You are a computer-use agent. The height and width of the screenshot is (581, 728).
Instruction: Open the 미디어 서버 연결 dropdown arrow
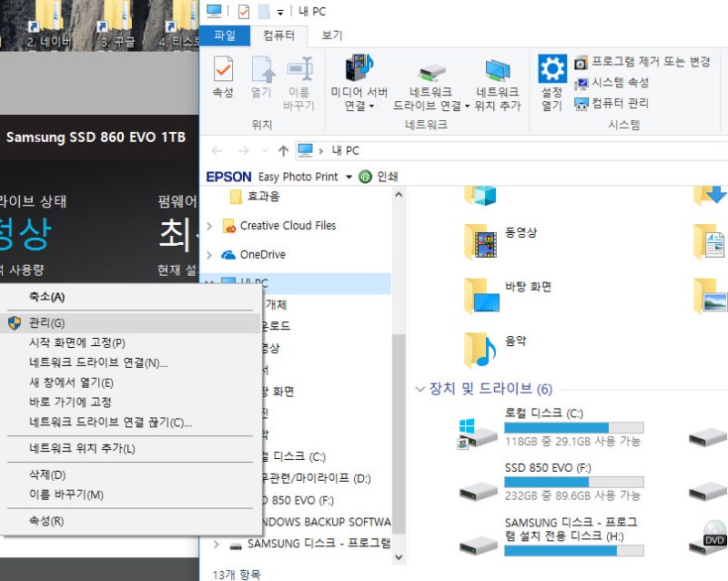[x=371, y=107]
